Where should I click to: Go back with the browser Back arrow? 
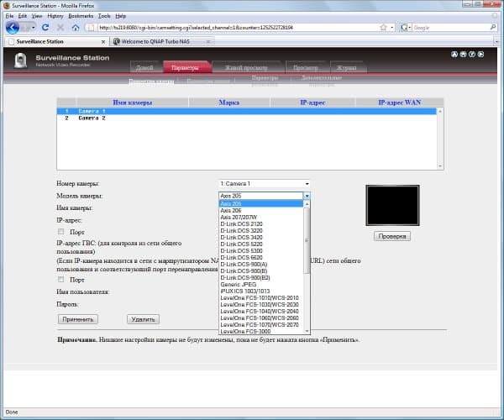13,28
